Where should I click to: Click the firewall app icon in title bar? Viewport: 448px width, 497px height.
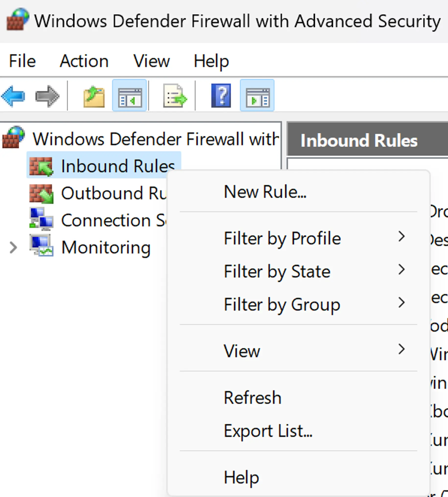tap(17, 19)
